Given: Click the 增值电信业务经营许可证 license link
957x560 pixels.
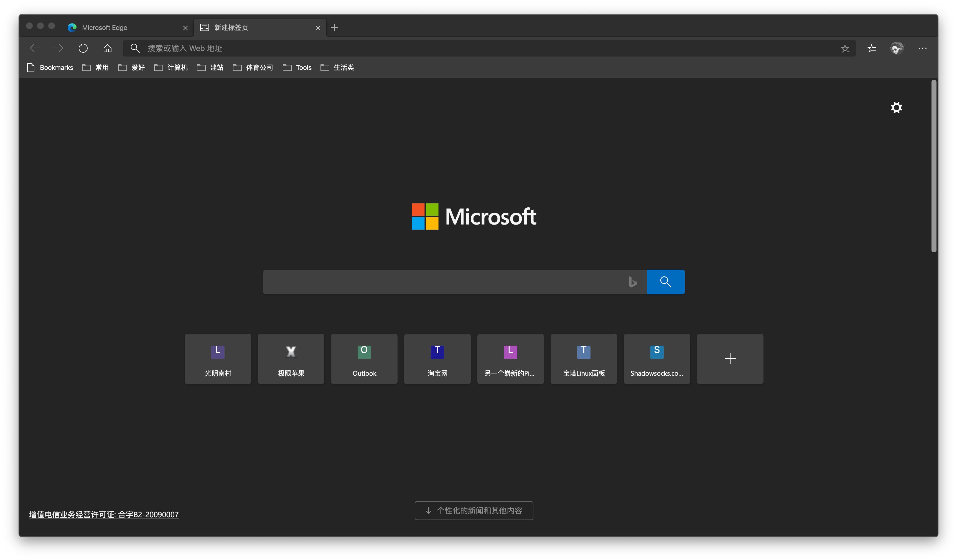Looking at the screenshot, I should (103, 515).
